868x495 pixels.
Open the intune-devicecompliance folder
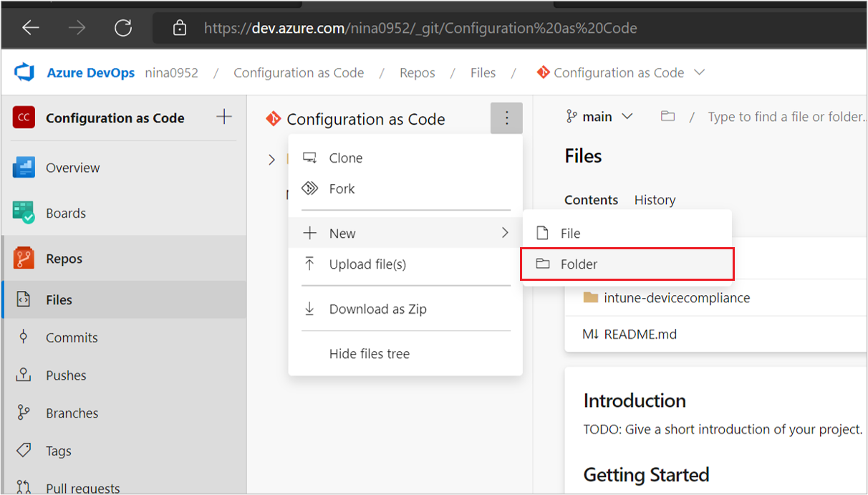click(677, 298)
